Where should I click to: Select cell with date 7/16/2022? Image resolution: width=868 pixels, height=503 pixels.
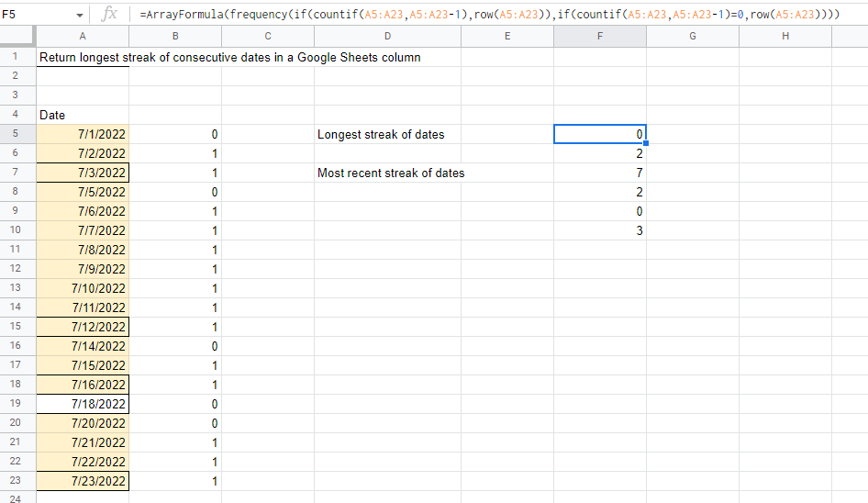[x=83, y=385]
